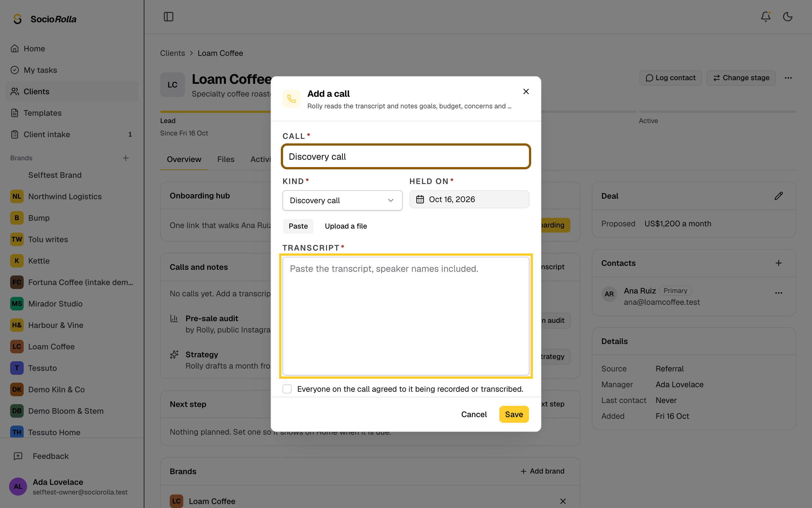Switch to Files tab
Screen dimensions: 812x508
click(x=226, y=159)
